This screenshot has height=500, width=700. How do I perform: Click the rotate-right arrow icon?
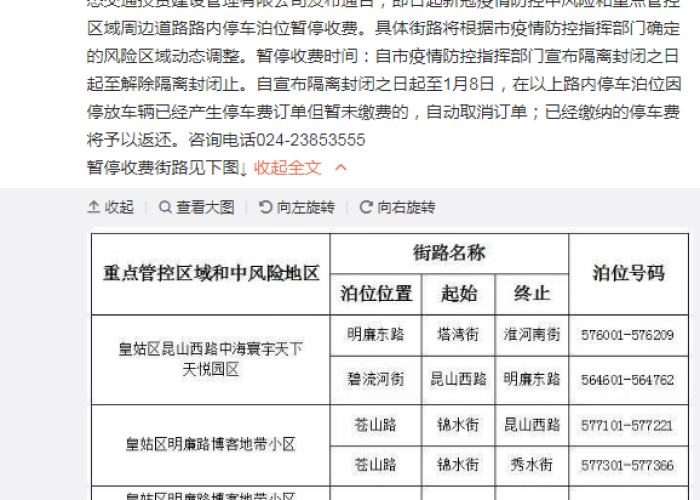(366, 207)
